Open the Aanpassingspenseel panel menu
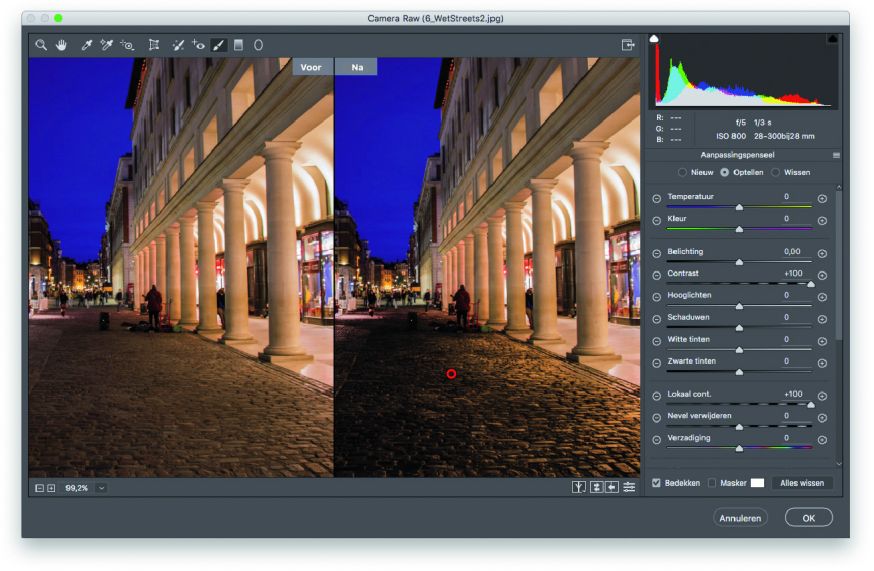Image resolution: width=874 pixels, height=571 pixels. 836,156
